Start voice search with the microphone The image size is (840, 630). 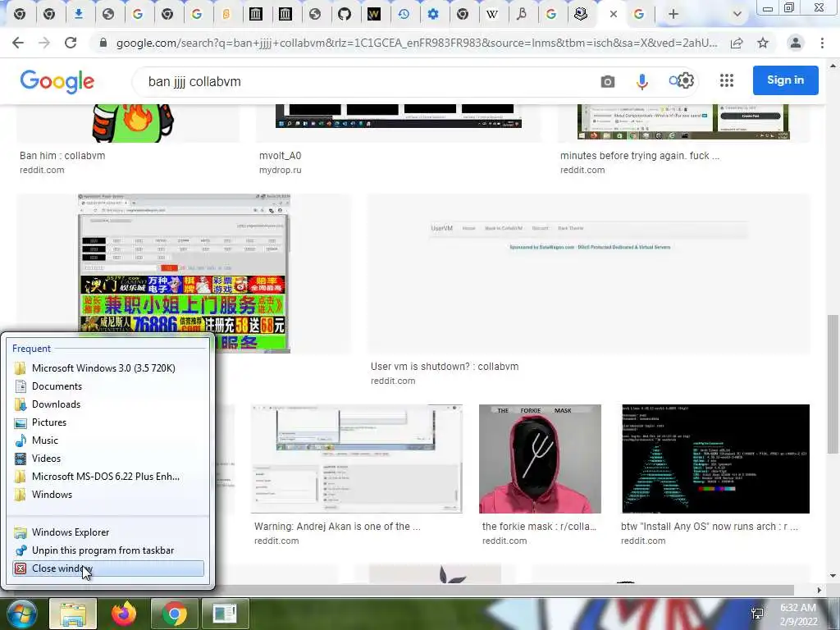(641, 81)
